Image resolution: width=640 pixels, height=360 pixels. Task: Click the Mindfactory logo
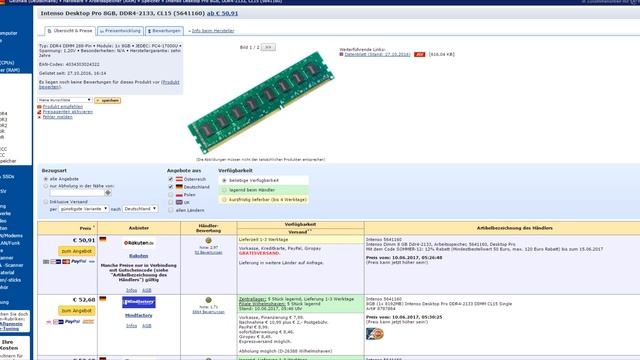pos(139,302)
